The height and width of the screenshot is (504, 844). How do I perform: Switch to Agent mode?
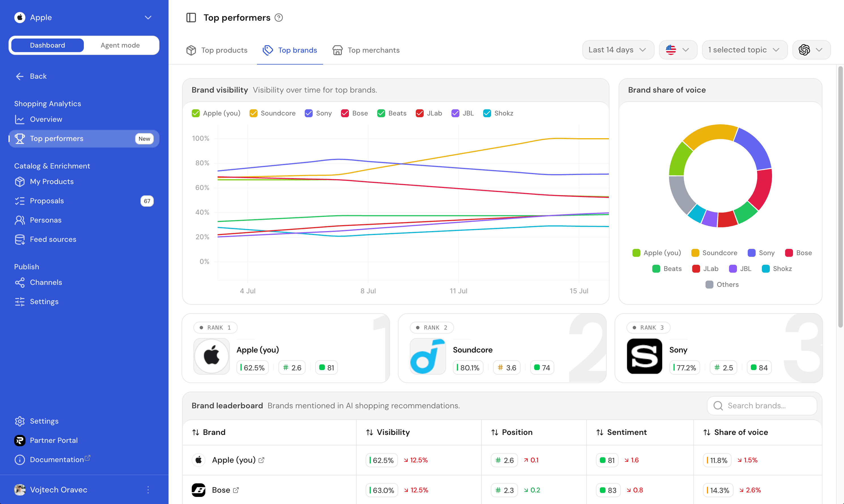[120, 45]
